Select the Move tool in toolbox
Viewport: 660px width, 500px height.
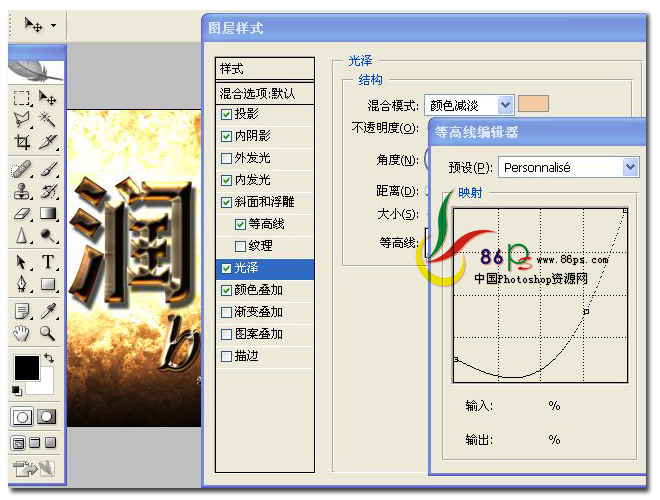(48, 98)
